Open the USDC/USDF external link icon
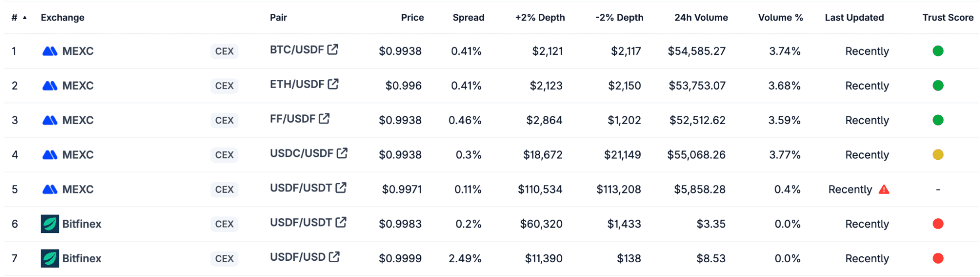Image resolution: width=980 pixels, height=277 pixels. [x=342, y=153]
